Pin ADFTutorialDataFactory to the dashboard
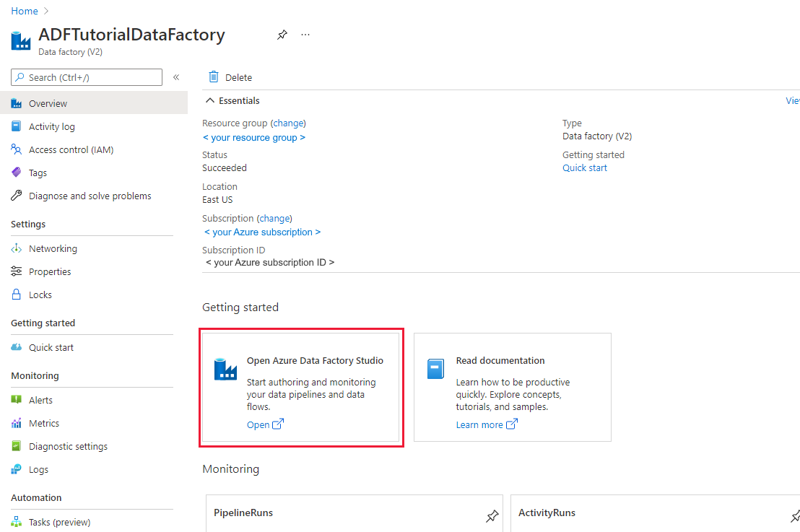800x532 pixels. [282, 34]
